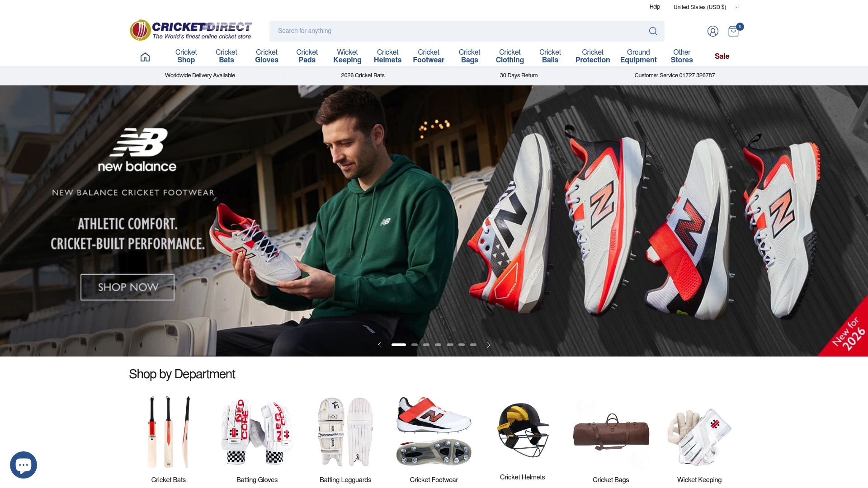Click the home icon in navigation

pyautogui.click(x=145, y=56)
